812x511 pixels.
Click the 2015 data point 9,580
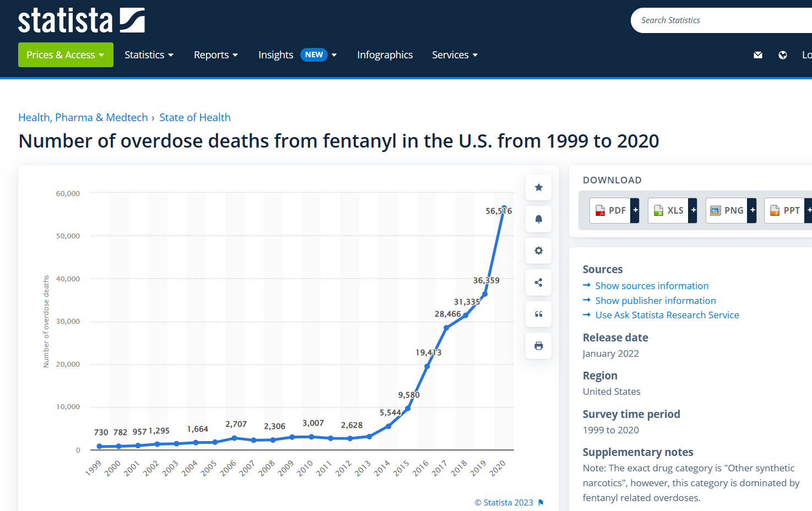point(408,408)
